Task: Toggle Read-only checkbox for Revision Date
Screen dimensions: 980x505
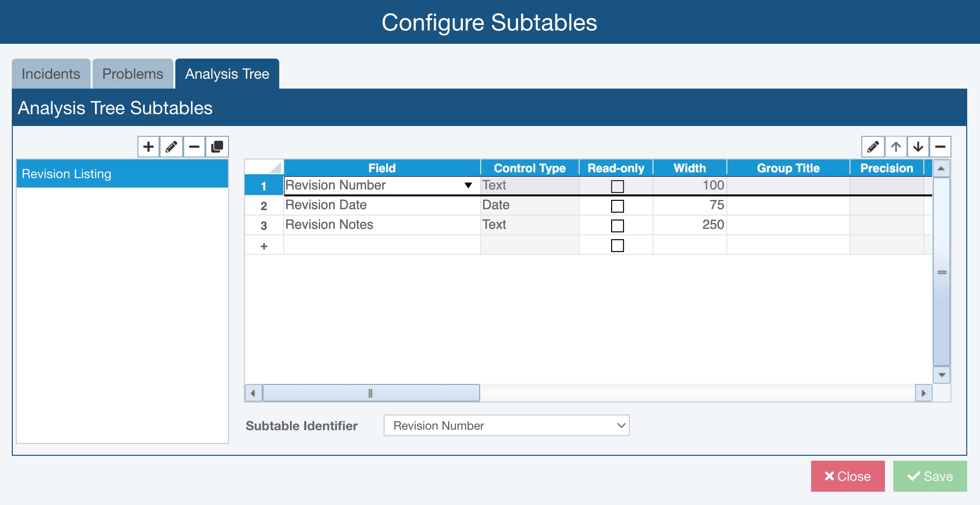Action: pos(617,206)
